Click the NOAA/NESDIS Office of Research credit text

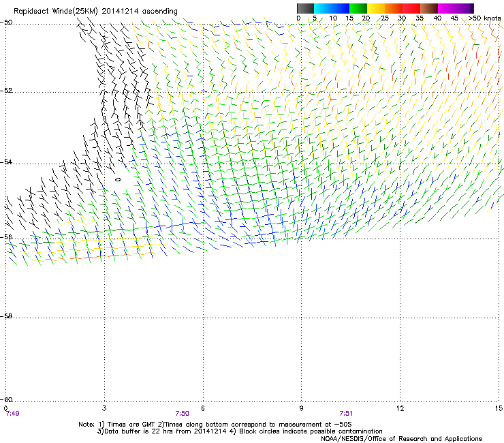401,439
